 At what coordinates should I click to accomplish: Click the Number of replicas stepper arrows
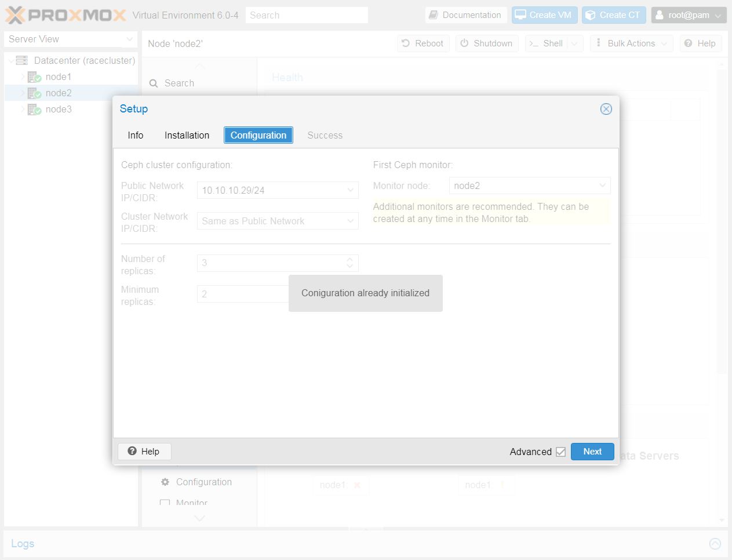pyautogui.click(x=349, y=263)
